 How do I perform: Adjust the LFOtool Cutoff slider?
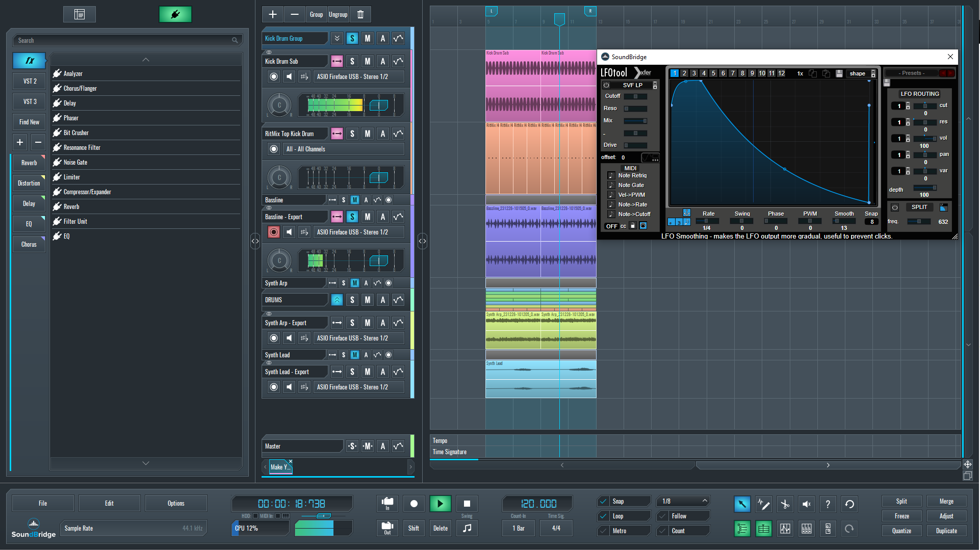[x=635, y=96]
